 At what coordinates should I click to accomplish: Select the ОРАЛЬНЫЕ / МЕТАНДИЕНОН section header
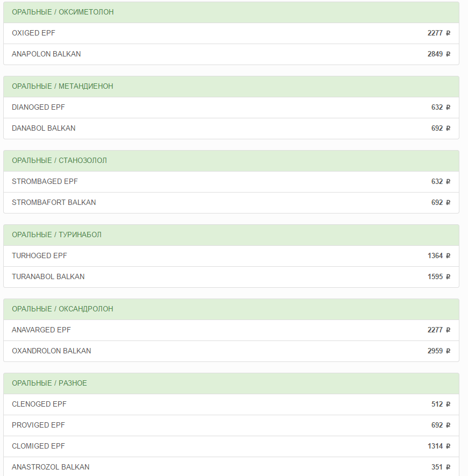62,86
